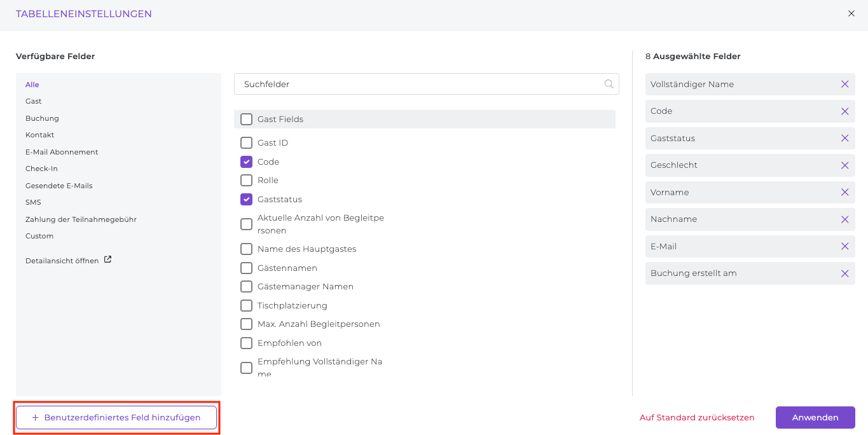The width and height of the screenshot is (868, 435).
Task: Select all Gast Fields checkbox
Action: 247,119
